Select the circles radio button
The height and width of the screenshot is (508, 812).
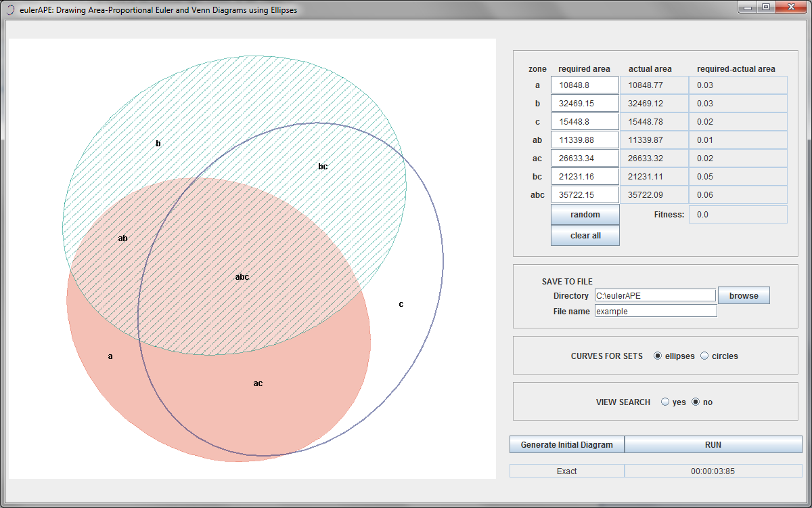[x=704, y=356]
